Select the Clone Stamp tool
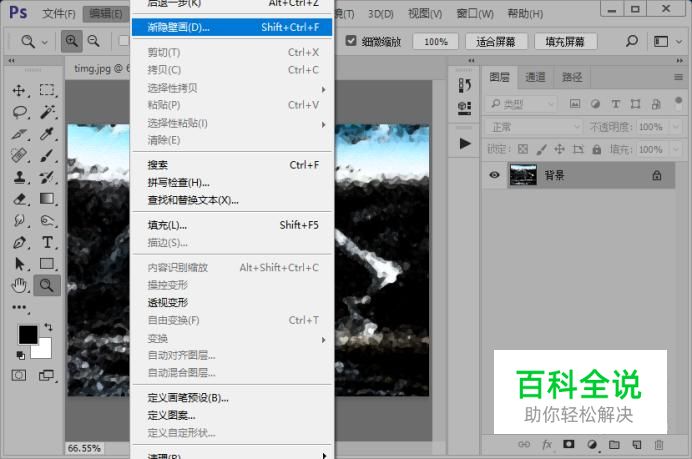Screen dimensions: 692x459 coord(19,177)
